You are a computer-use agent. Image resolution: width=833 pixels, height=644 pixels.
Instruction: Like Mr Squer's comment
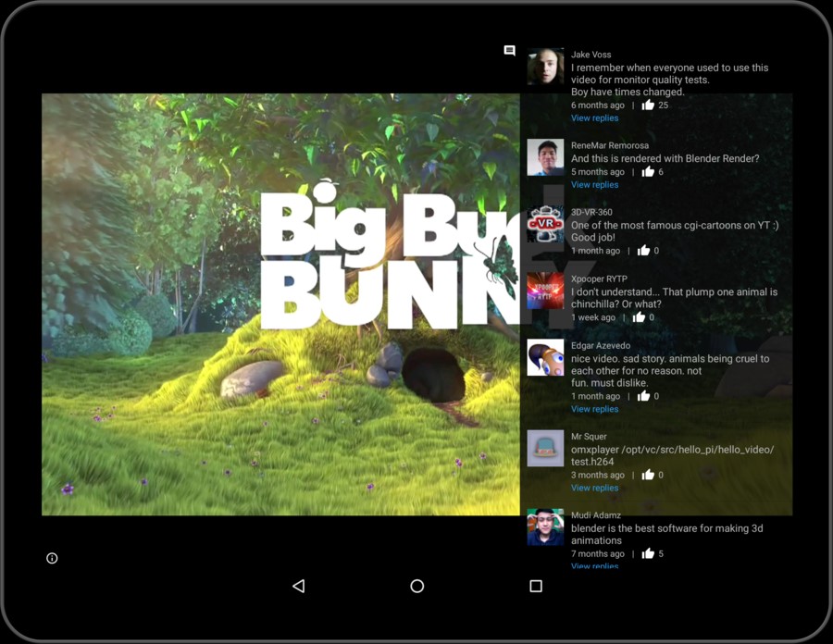pos(648,475)
